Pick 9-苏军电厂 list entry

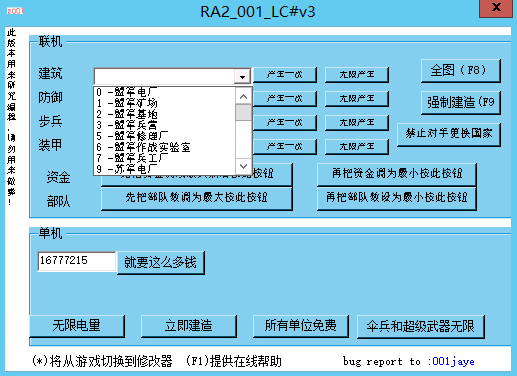[x=165, y=169]
